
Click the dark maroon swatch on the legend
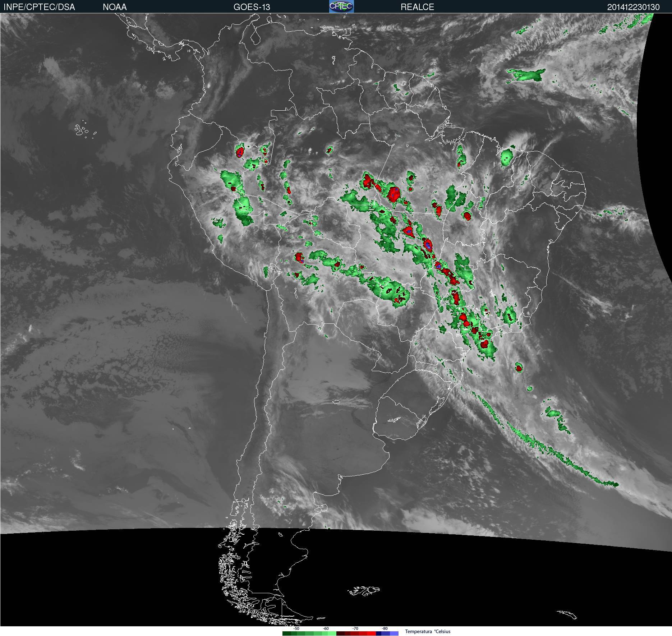point(341,633)
